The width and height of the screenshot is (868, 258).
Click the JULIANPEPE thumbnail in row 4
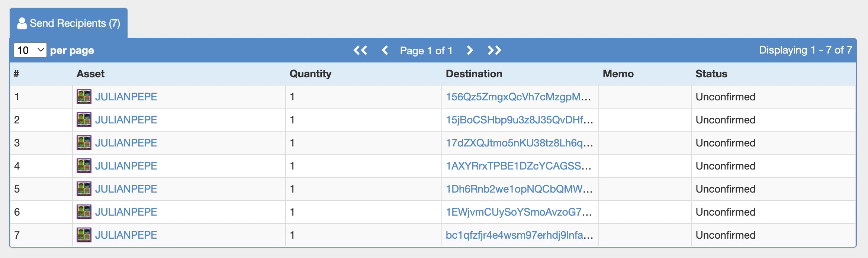(84, 166)
